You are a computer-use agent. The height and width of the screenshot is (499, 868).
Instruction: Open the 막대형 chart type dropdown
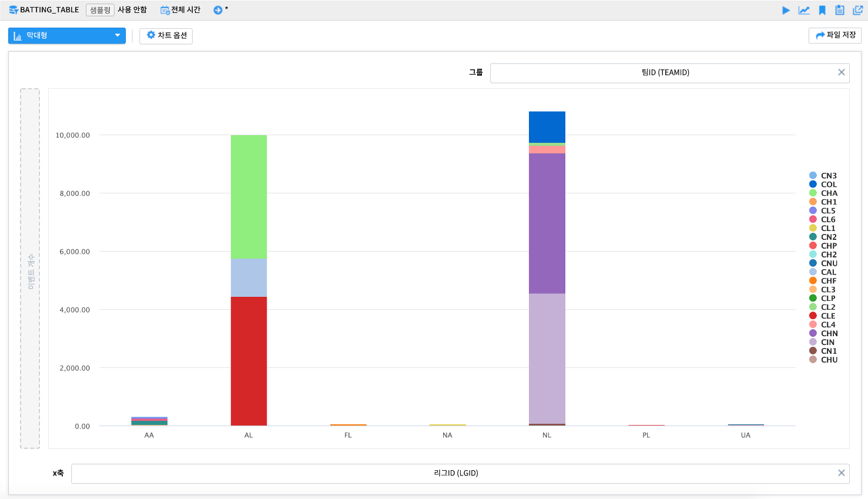(x=67, y=35)
